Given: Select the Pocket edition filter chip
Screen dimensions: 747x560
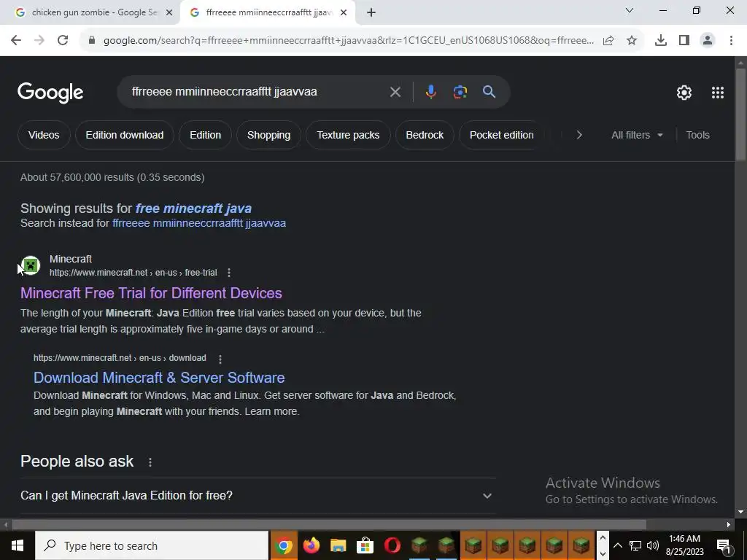Looking at the screenshot, I should 501,135.
